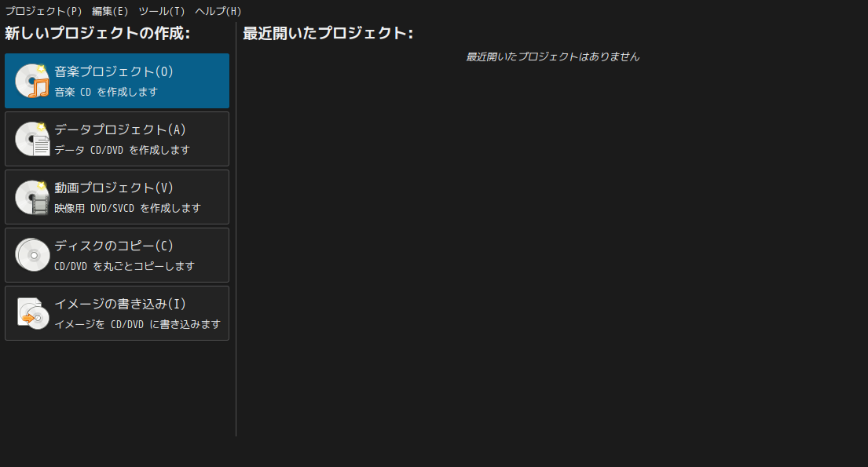Click the audio CD music note icon
The height and width of the screenshot is (467, 868).
pyautogui.click(x=32, y=81)
